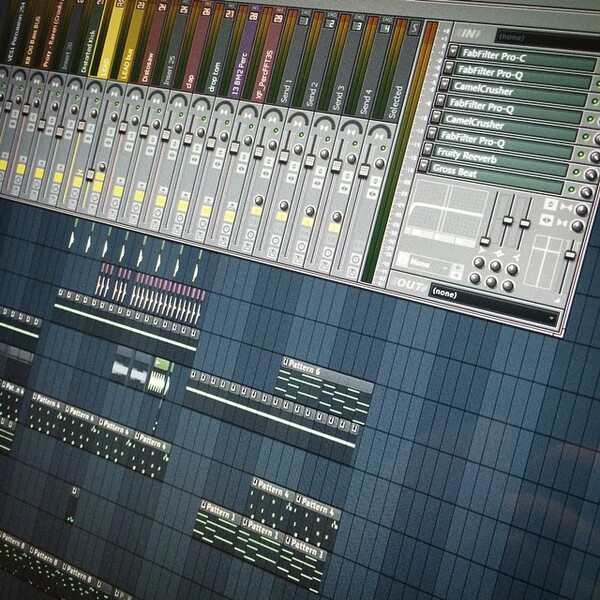
Task: Open the FabFilter Pro-C slot menu arrow
Action: point(454,50)
